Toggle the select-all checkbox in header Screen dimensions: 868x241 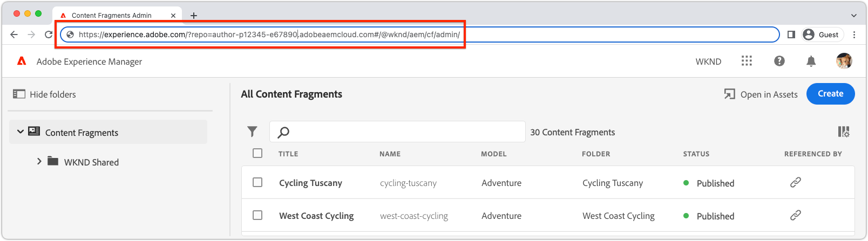[257, 153]
